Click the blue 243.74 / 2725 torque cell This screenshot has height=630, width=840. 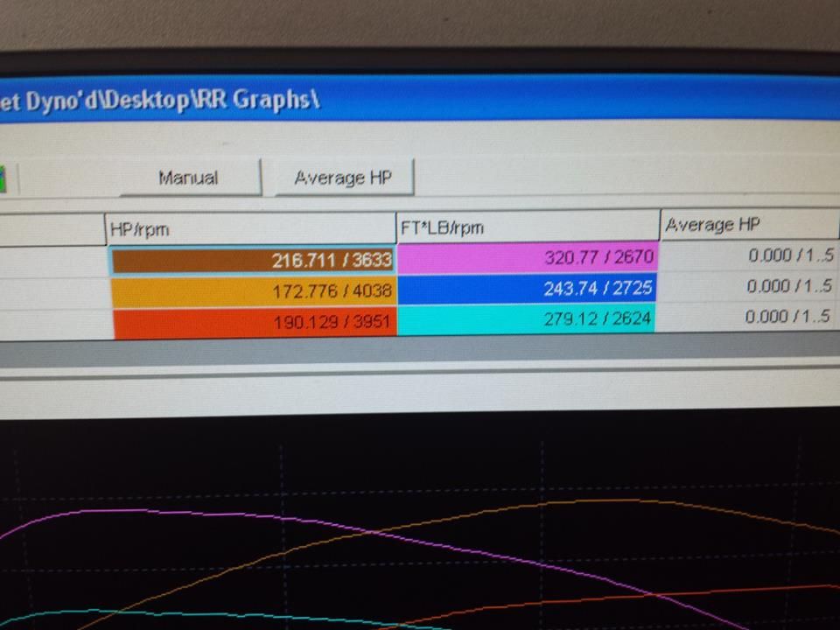[x=527, y=288]
